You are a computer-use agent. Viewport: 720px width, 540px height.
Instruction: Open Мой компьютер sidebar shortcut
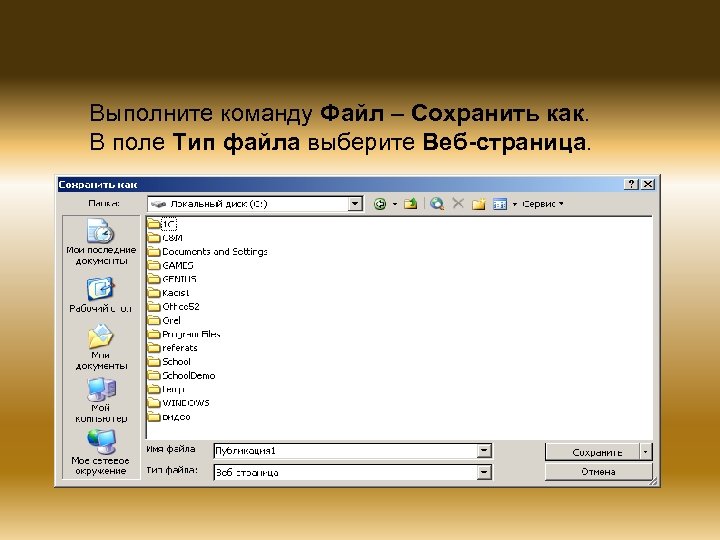pyautogui.click(x=101, y=400)
